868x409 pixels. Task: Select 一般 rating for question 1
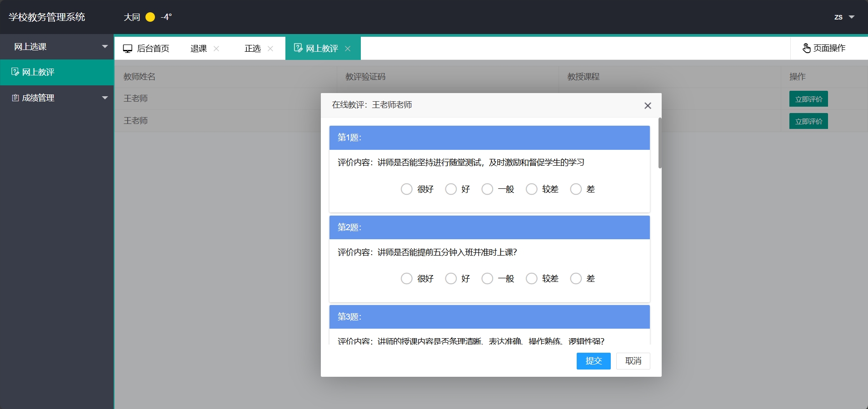coord(487,189)
